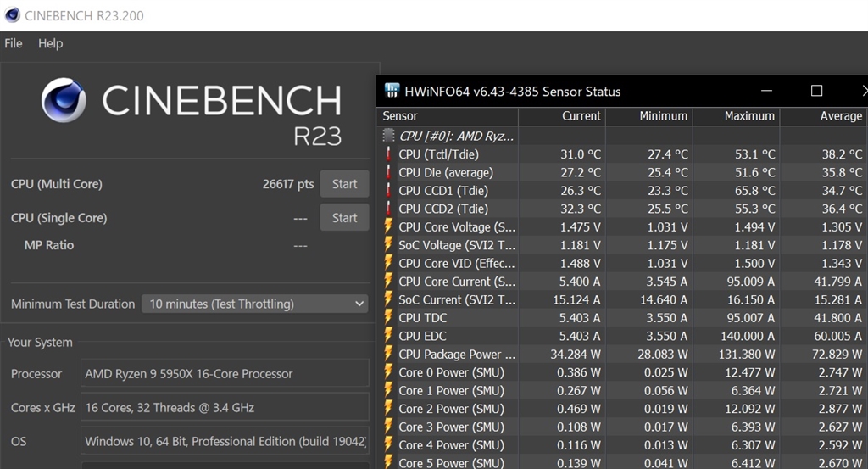
Task: Start the CPU Multi Core test
Action: tap(344, 184)
